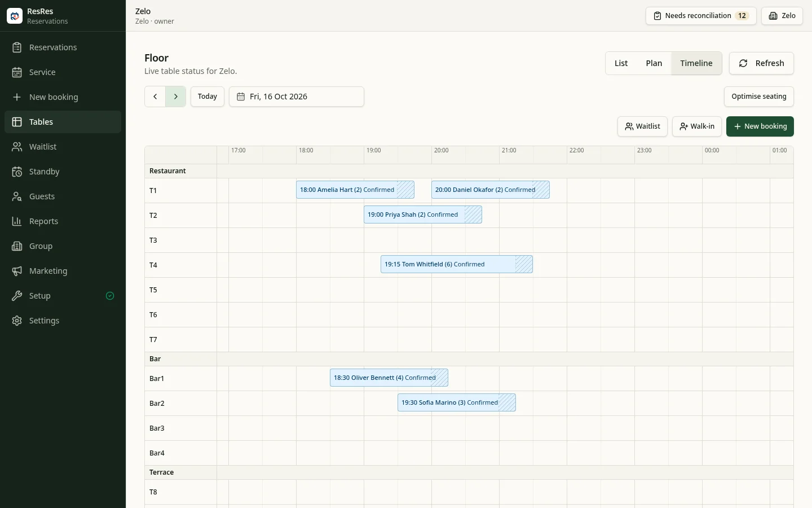Open Group via its building icon
812x508 pixels.
pyautogui.click(x=17, y=246)
